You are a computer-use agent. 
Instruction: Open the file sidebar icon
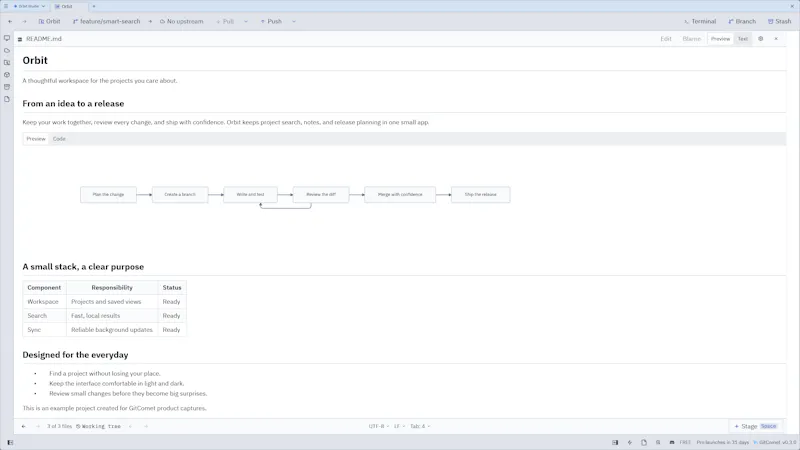click(x=7, y=99)
